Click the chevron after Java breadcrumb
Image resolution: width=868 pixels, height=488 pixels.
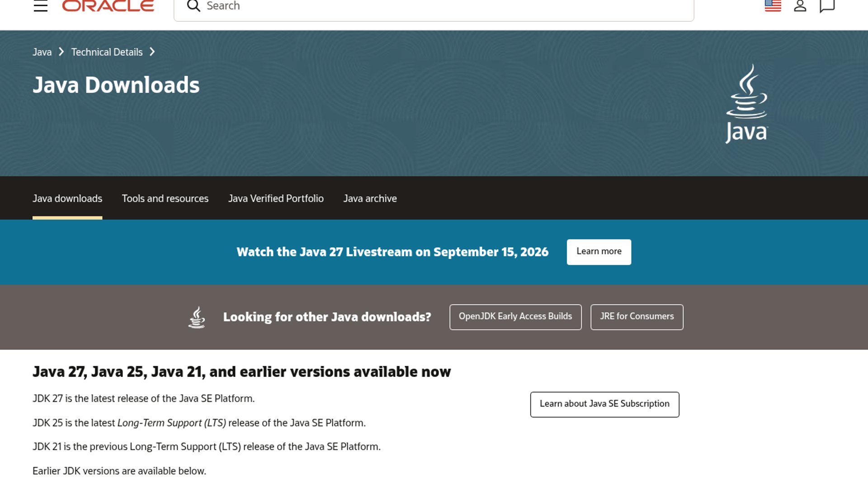point(61,52)
